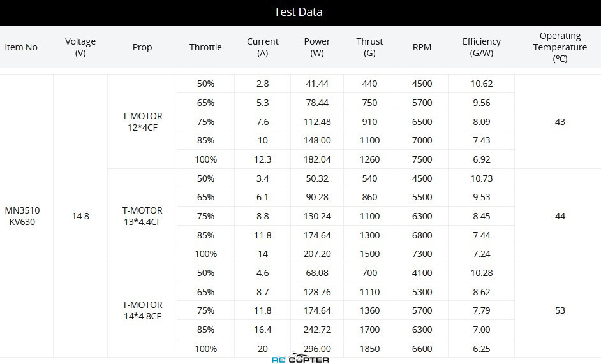Select the MN3510 KV630 item cell
This screenshot has width=601, height=364.
[22, 216]
